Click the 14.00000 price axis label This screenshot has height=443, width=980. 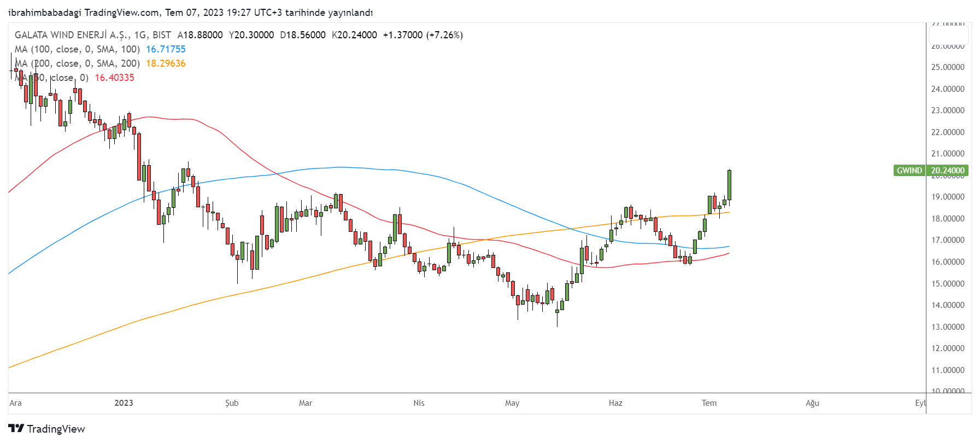pos(948,305)
